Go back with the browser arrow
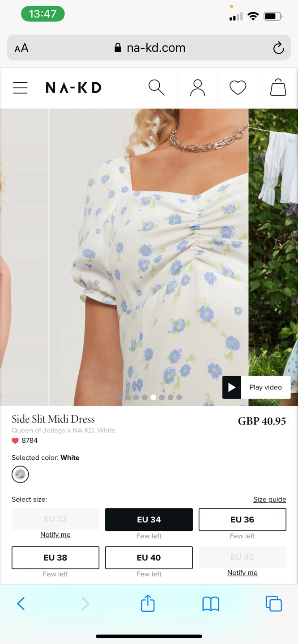The image size is (298, 644). (x=21, y=604)
